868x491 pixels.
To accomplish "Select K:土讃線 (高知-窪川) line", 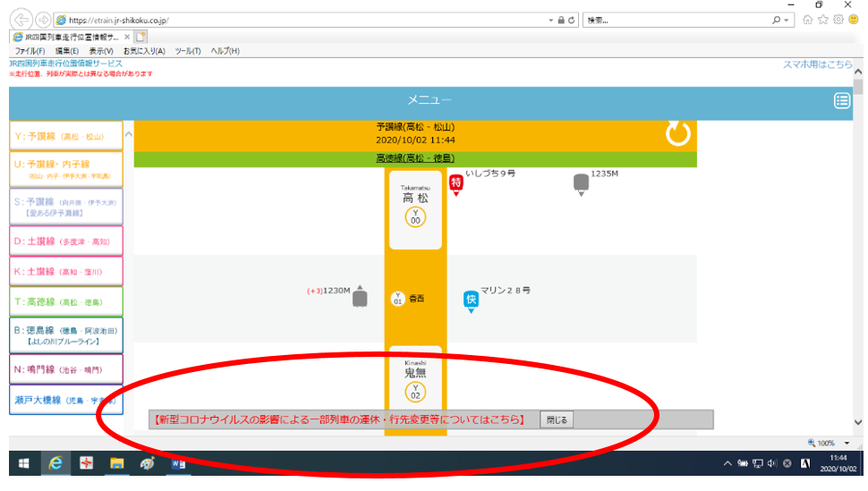I will click(66, 272).
